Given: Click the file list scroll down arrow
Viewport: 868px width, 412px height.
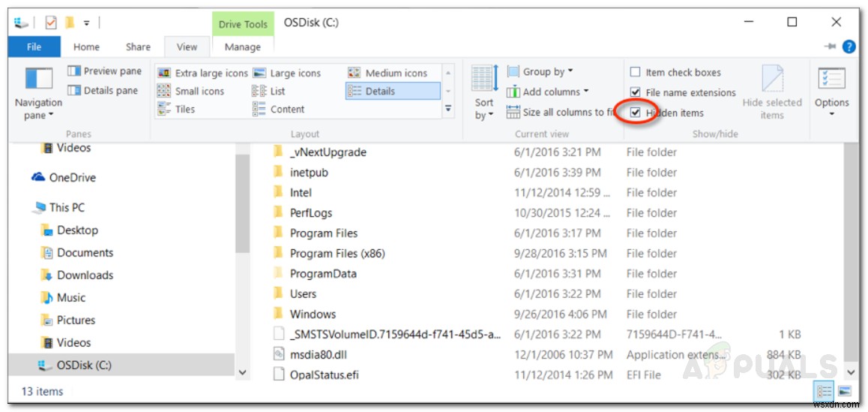Looking at the screenshot, I should [850, 372].
